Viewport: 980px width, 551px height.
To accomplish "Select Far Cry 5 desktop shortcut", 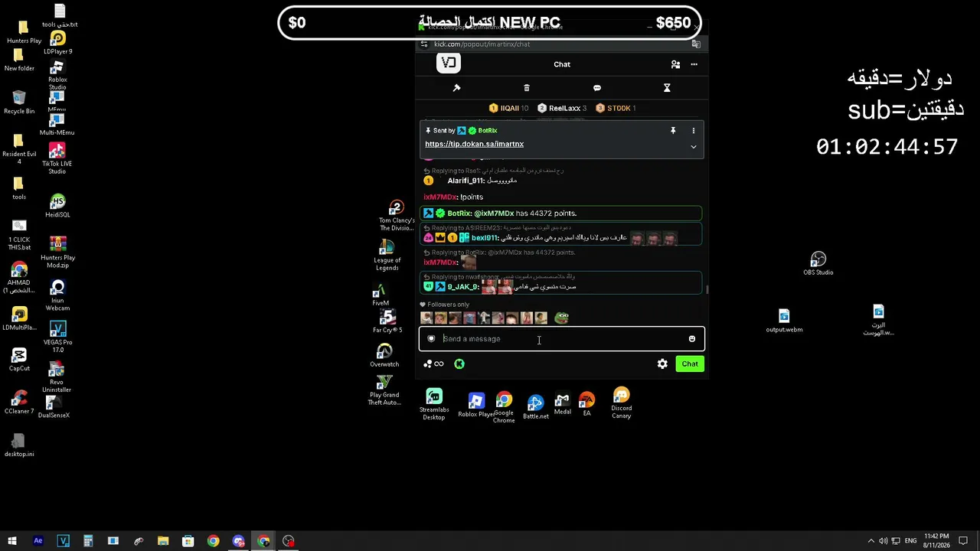I will [387, 321].
